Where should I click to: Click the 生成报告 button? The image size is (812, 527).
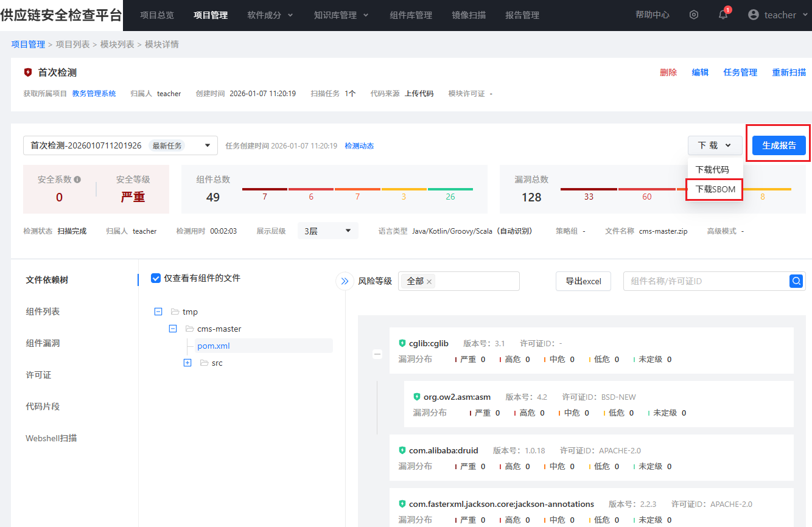(x=779, y=145)
